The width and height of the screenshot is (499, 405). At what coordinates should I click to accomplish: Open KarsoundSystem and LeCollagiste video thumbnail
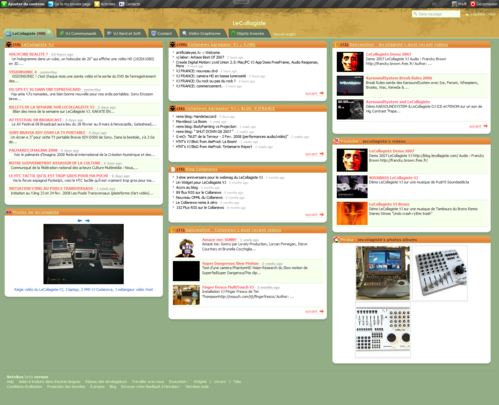350,109
